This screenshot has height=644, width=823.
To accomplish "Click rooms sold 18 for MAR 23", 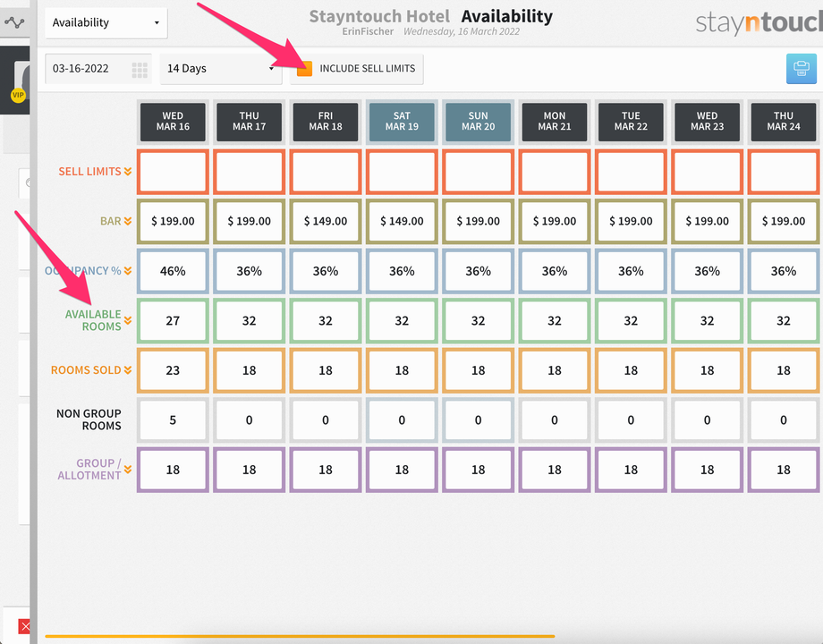I will tap(707, 370).
